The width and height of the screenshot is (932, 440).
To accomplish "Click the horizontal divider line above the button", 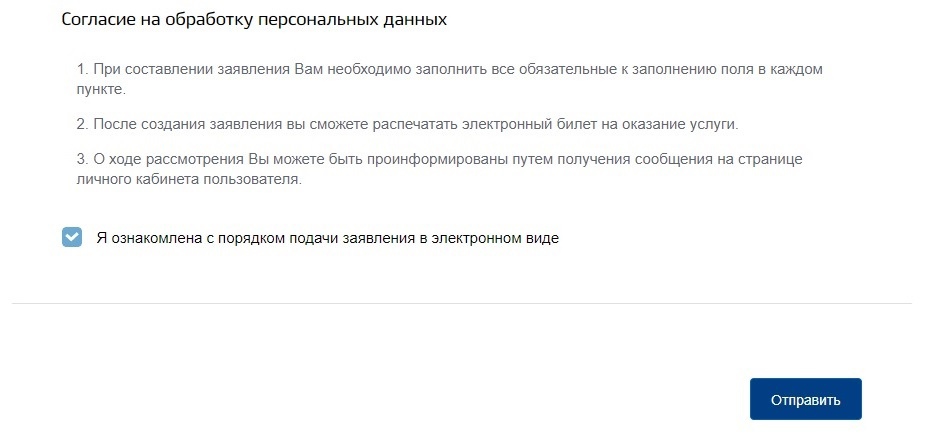I will point(461,303).
